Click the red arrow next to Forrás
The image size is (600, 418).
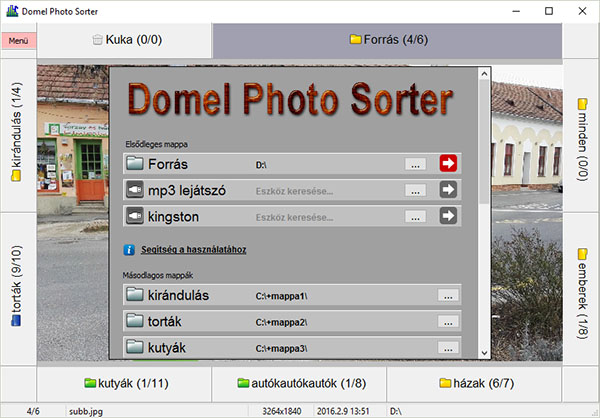point(449,163)
